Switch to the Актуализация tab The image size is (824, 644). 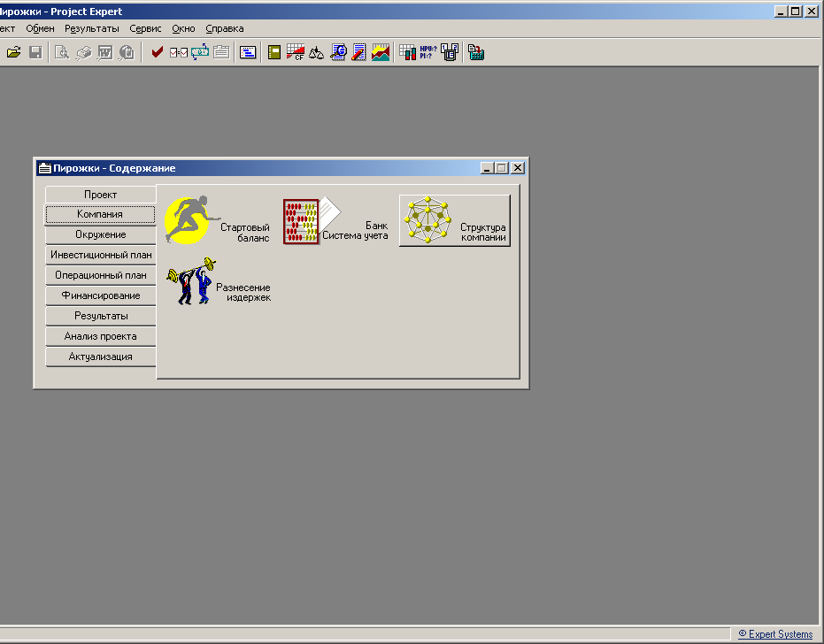pos(100,356)
